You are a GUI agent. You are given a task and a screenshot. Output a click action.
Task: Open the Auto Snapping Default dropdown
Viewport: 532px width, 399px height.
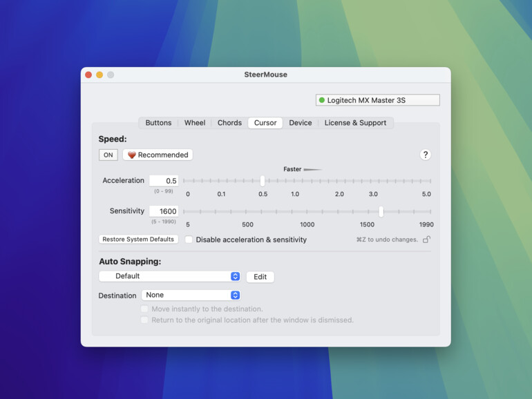(170, 276)
